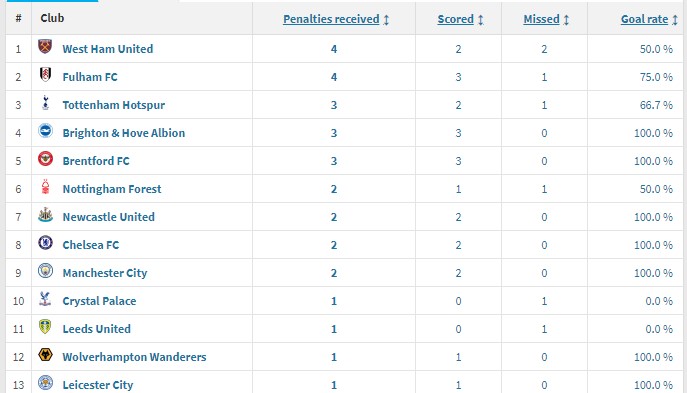The height and width of the screenshot is (393, 687).
Task: Click the Wolverhampton Wanderers crest icon
Action: click(x=45, y=354)
